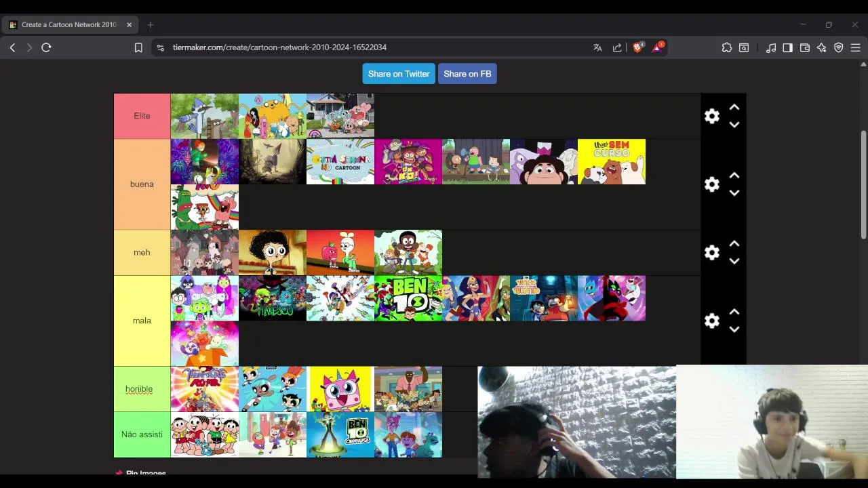Move the buena row down
The height and width of the screenshot is (488, 868).
click(734, 193)
